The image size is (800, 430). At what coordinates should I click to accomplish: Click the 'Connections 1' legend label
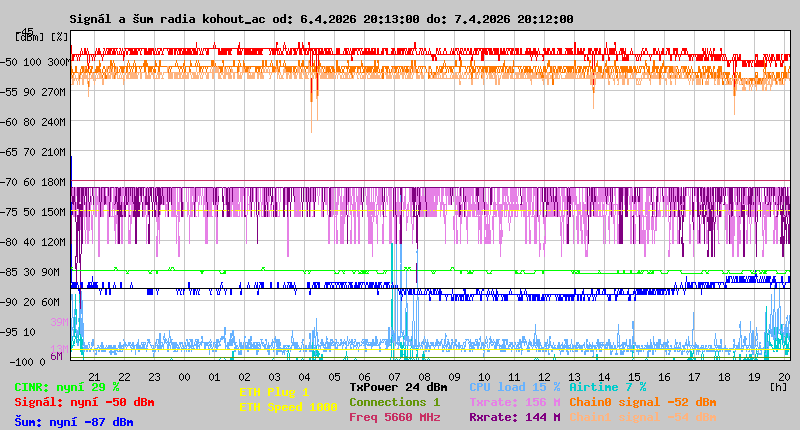point(394,402)
